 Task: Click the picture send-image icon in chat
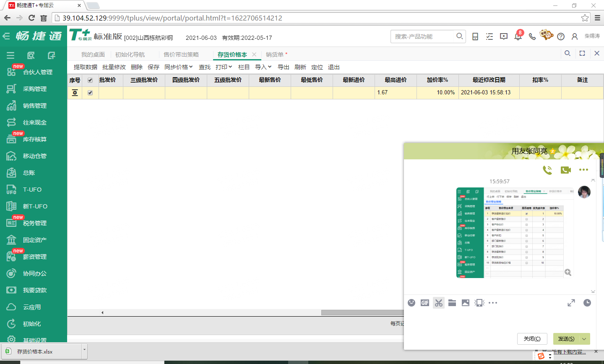click(466, 303)
